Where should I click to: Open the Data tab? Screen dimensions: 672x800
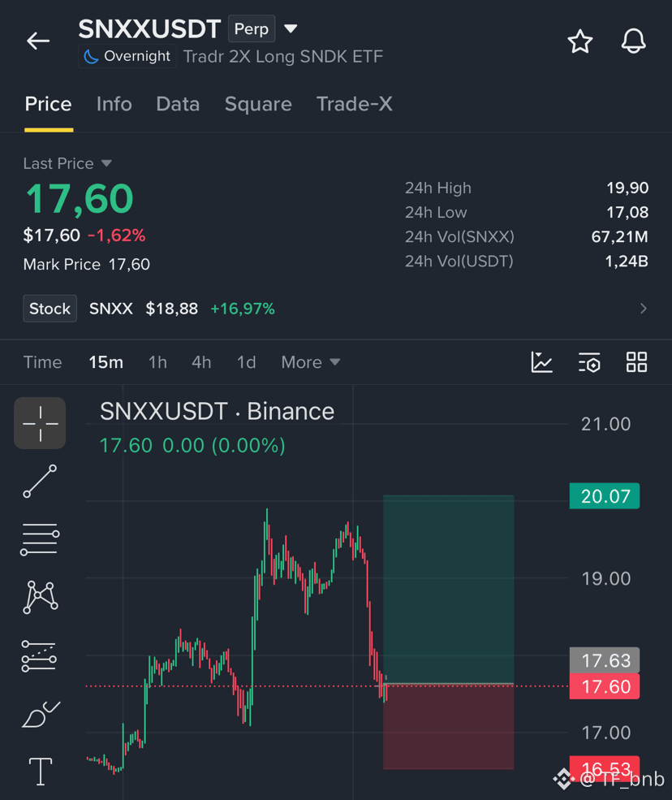tap(178, 104)
